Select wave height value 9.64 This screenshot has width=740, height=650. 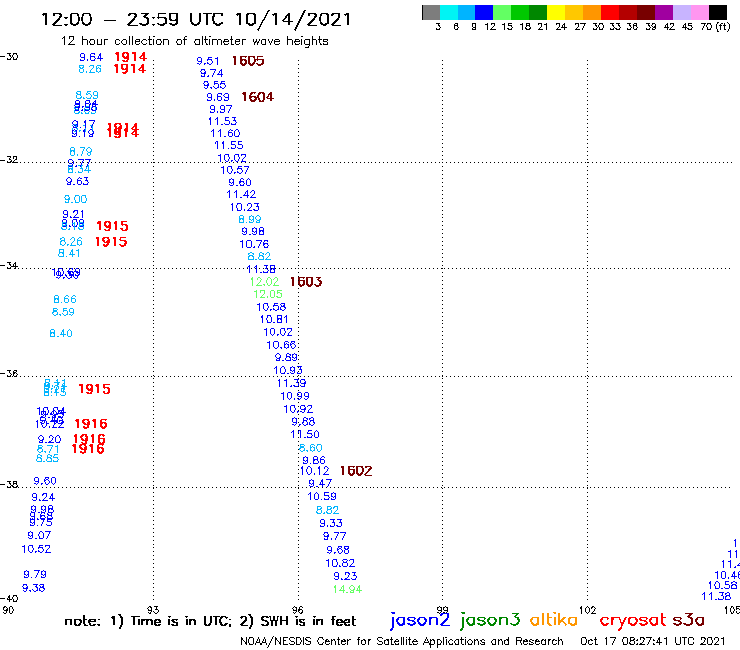[91, 57]
